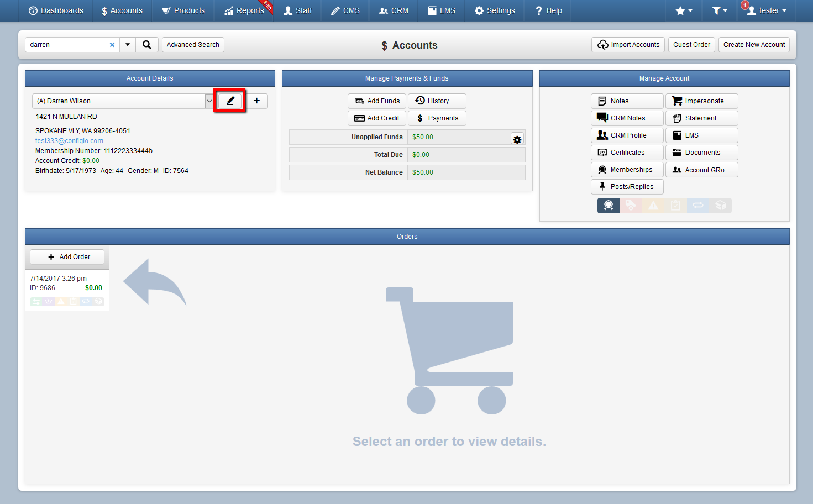Open the gear settings beside Unapplied Funds
Screen dimensions: 813x504
517,139
